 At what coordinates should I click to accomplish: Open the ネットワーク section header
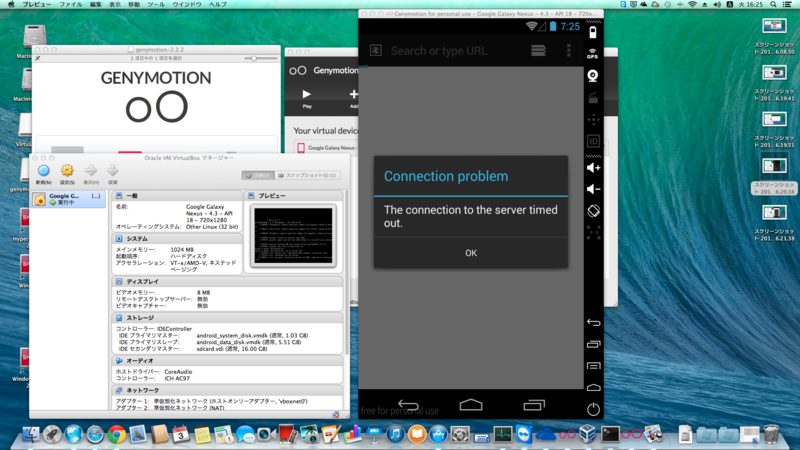pos(228,390)
